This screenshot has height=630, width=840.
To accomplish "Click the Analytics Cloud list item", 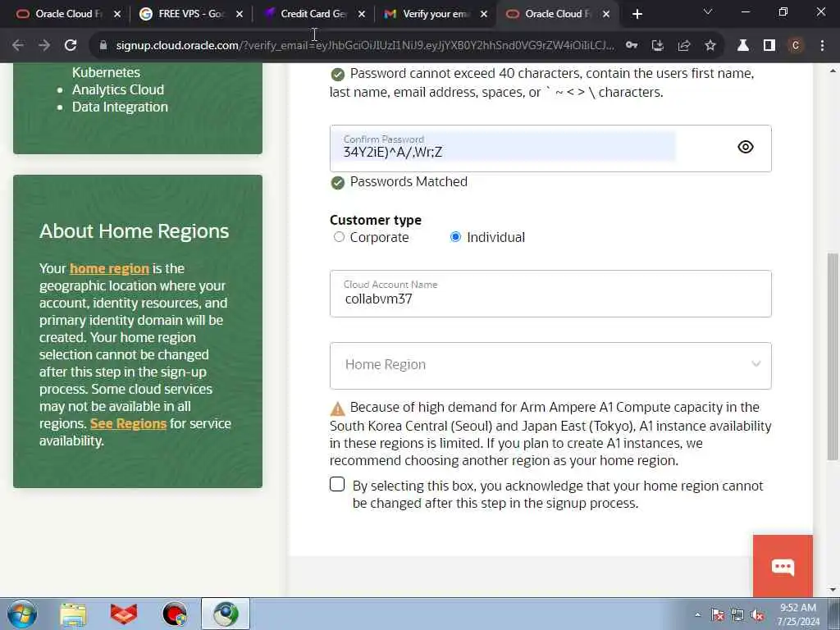I will click(x=118, y=89).
